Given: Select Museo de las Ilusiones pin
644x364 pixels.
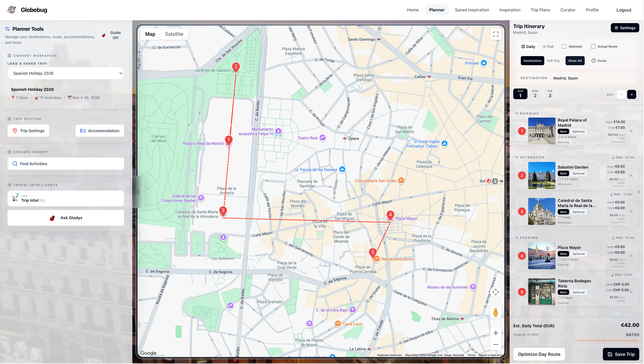Looking at the screenshot, I should (x=473, y=287).
